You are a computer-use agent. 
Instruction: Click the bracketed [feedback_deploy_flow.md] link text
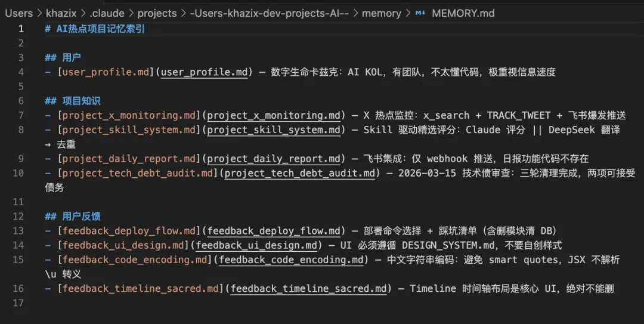(129, 231)
